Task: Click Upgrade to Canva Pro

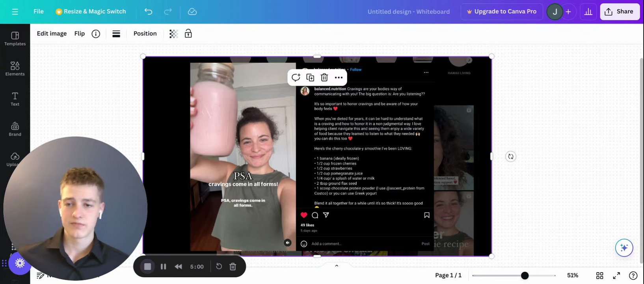Action: (x=501, y=11)
